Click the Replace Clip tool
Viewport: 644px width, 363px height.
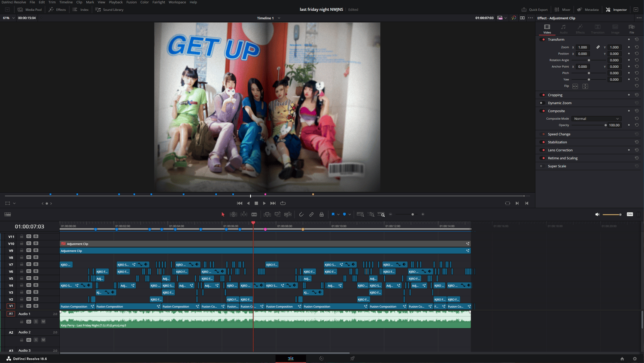point(288,215)
